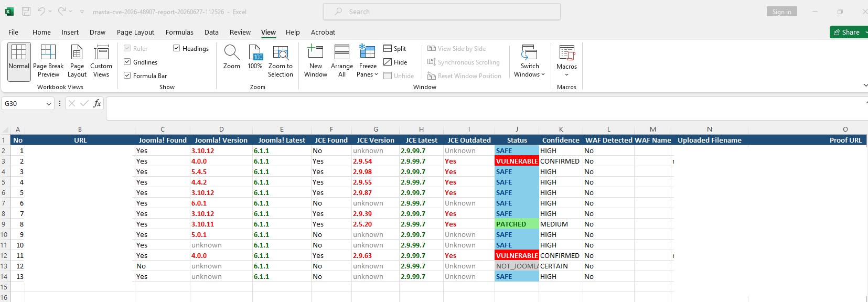Reset zoom to 100%
The width and height of the screenshot is (868, 302).
[255, 57]
